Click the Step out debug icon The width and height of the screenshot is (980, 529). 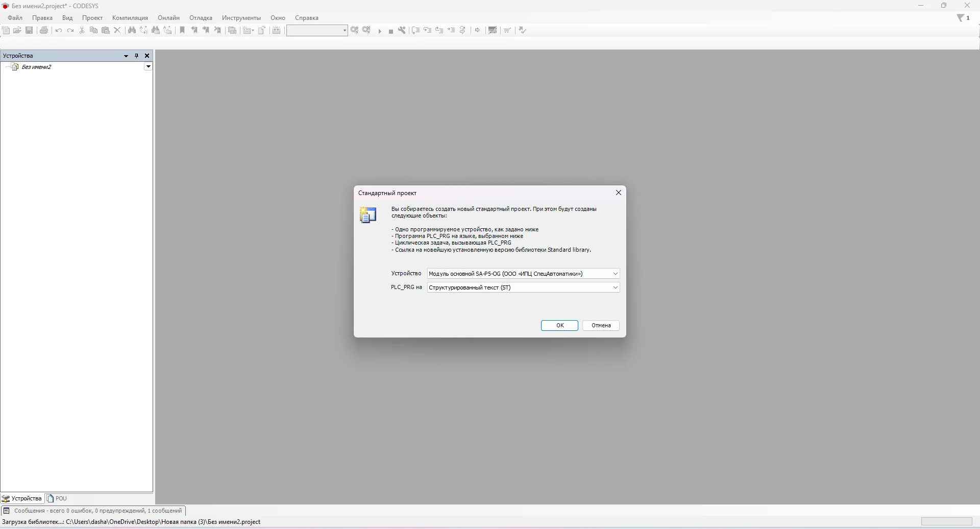point(439,31)
